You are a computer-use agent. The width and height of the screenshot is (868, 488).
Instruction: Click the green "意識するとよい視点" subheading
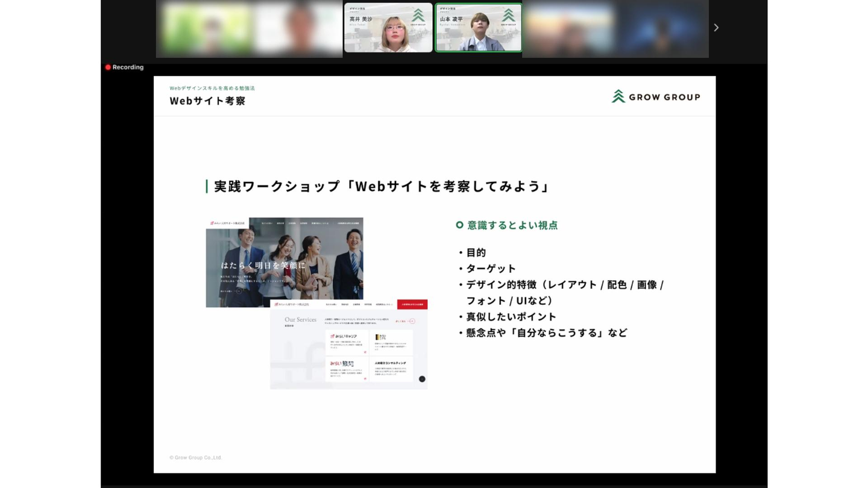(x=512, y=225)
